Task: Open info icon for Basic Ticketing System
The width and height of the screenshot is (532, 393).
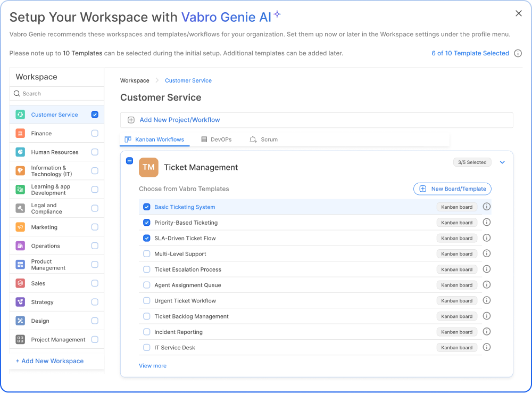Action: click(x=486, y=207)
